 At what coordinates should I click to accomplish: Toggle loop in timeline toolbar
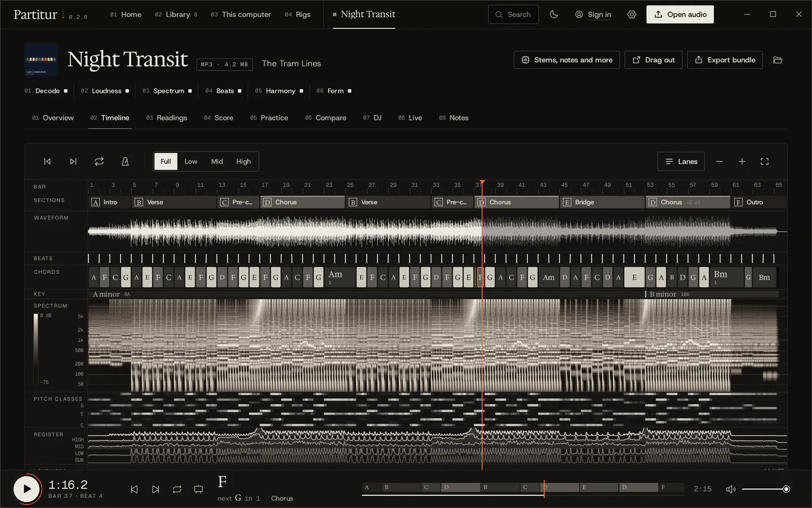click(x=99, y=161)
